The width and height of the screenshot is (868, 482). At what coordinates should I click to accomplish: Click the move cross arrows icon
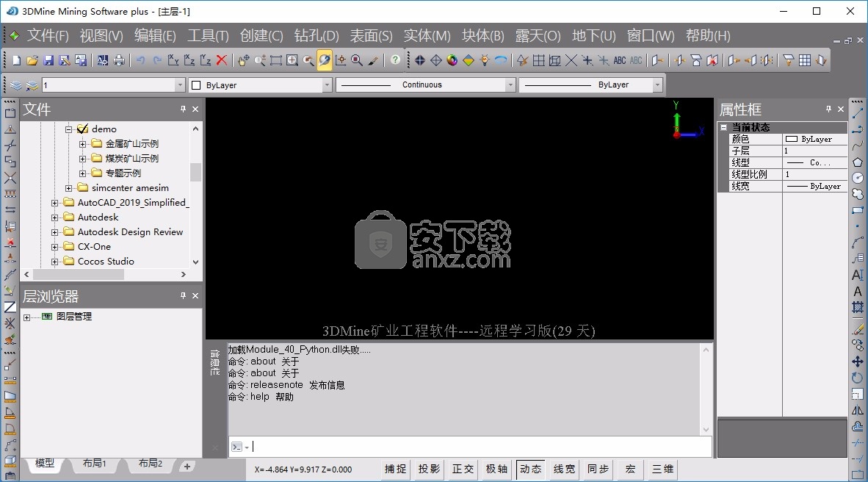(x=858, y=361)
